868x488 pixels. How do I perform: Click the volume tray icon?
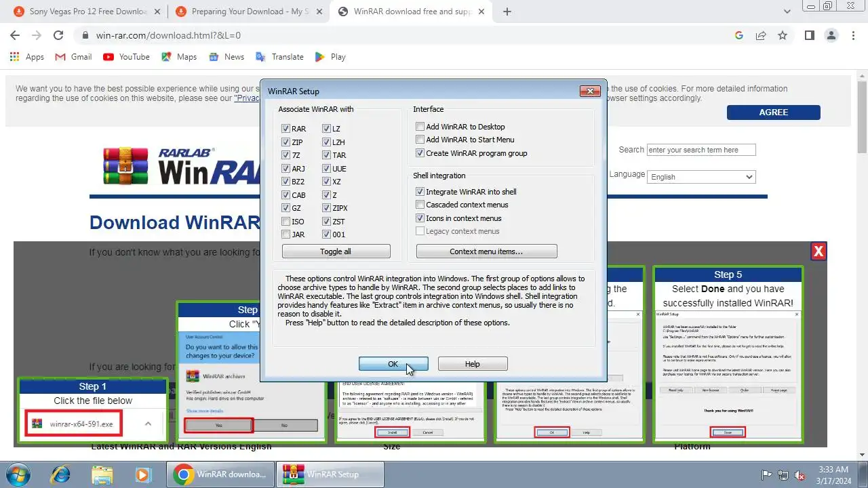point(800,475)
